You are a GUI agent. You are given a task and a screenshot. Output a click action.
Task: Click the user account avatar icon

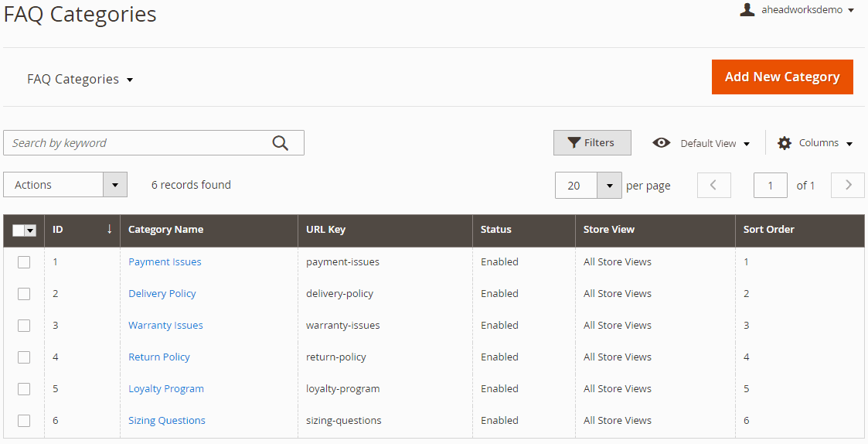pos(747,10)
